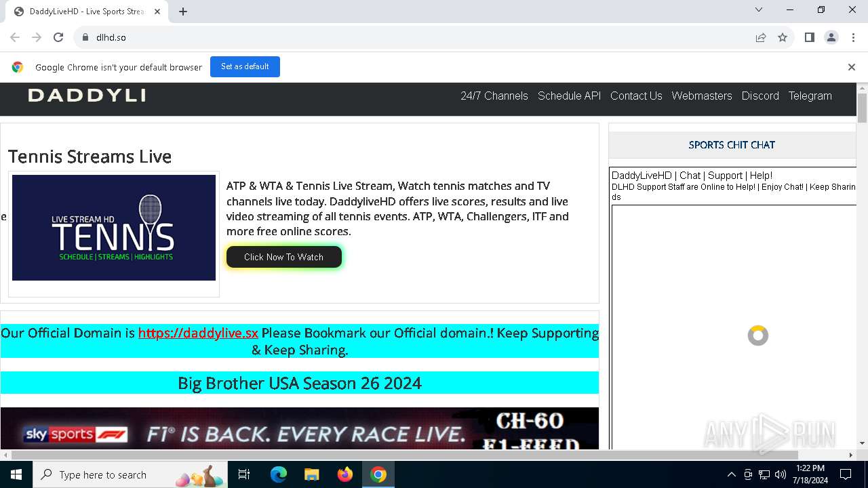Set Chrome as default browser

(x=245, y=66)
